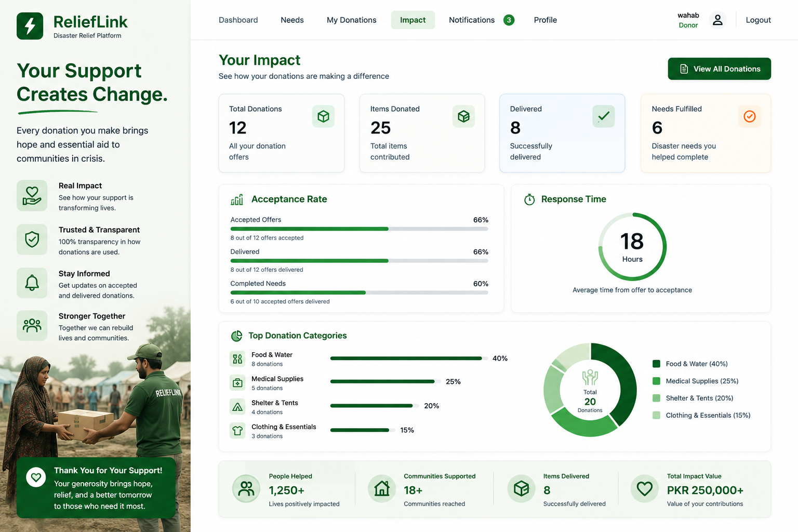Open the My Donations tab
The image size is (798, 532).
click(352, 20)
